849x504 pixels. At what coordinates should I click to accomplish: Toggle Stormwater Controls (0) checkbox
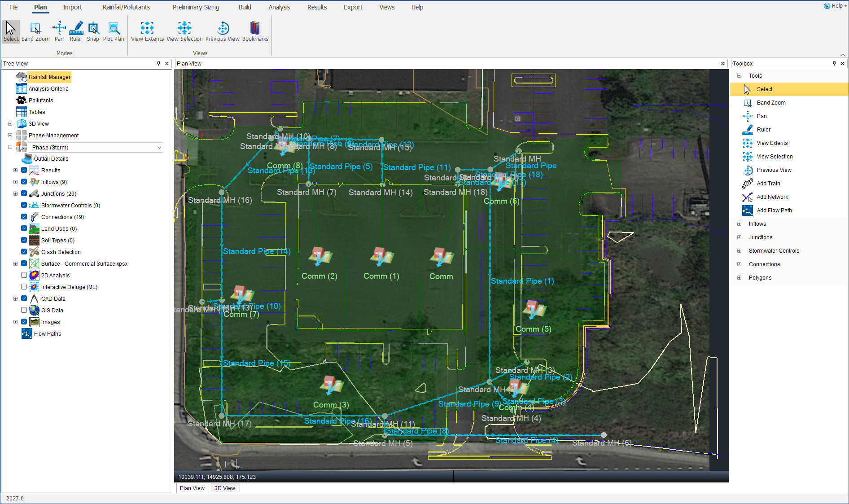pyautogui.click(x=24, y=205)
